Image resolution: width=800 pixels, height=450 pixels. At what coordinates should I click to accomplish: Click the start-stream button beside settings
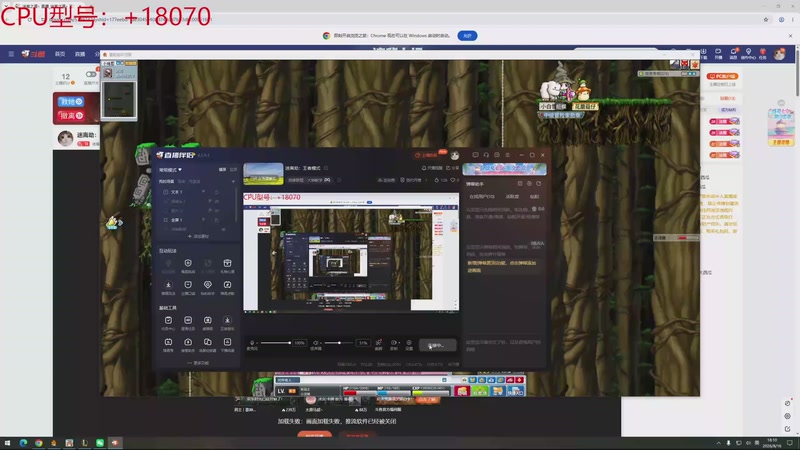[x=437, y=345]
